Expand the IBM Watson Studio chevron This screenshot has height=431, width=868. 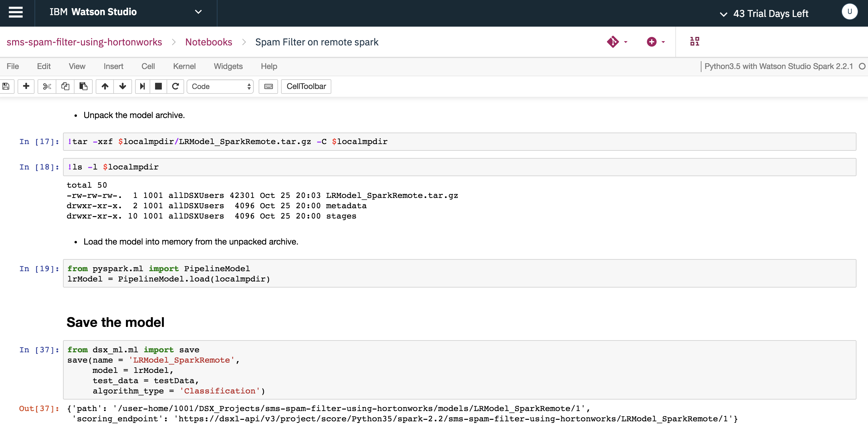pyautogui.click(x=198, y=12)
